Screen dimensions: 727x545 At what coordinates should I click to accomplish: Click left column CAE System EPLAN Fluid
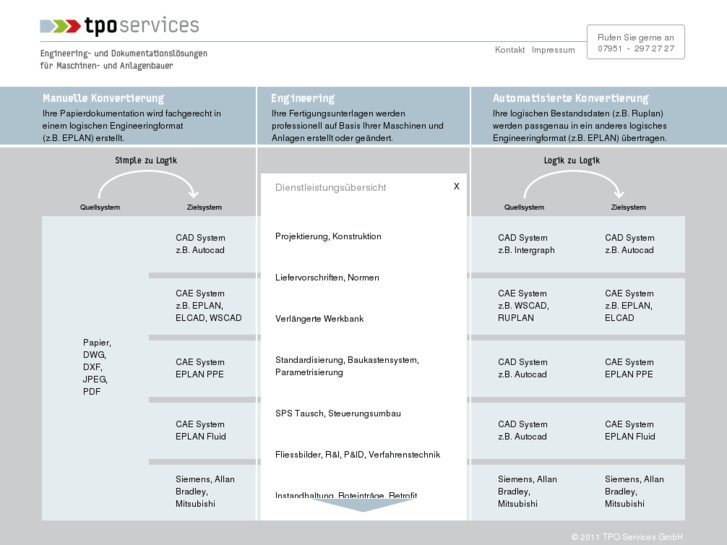[x=200, y=430]
